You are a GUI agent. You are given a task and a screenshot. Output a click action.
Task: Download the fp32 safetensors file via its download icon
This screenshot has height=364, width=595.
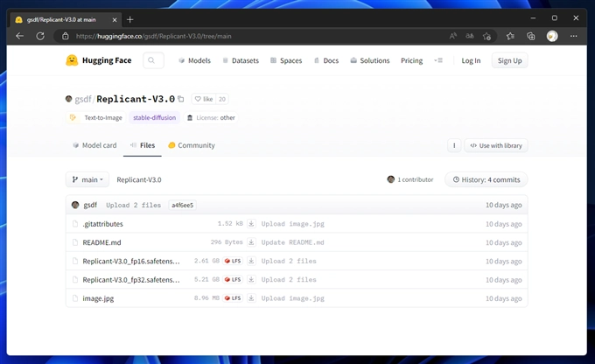(x=251, y=279)
